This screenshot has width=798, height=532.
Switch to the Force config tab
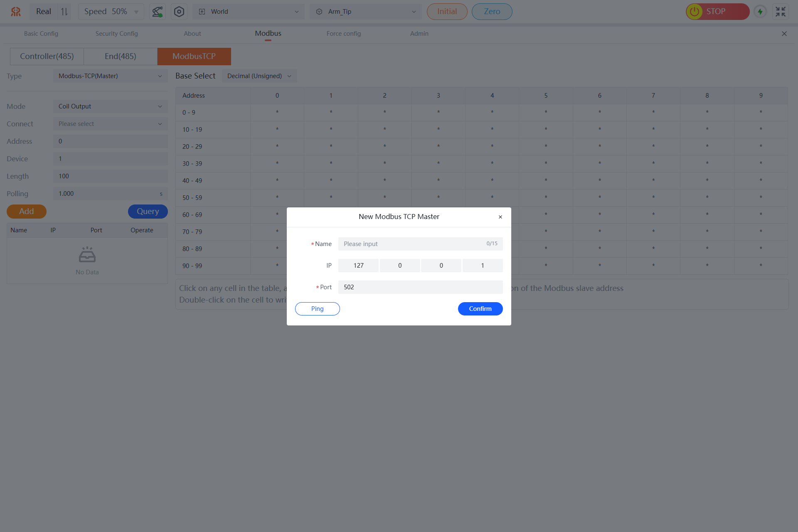coord(343,34)
